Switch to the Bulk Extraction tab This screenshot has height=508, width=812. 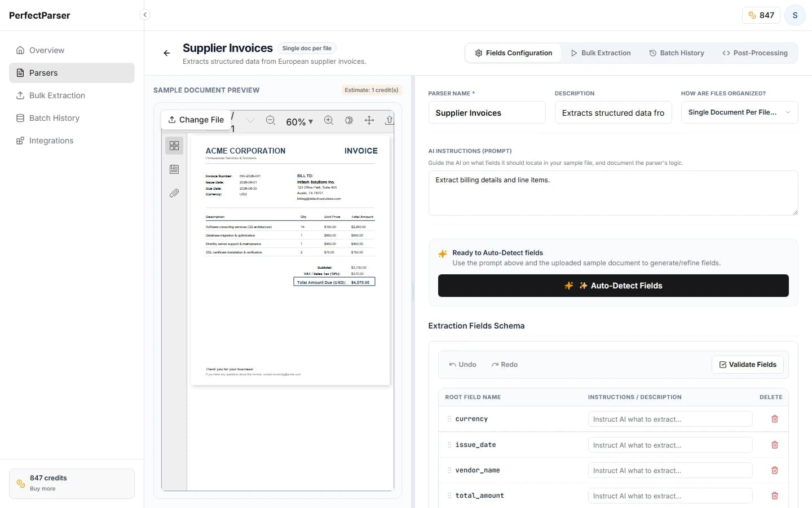pyautogui.click(x=601, y=53)
